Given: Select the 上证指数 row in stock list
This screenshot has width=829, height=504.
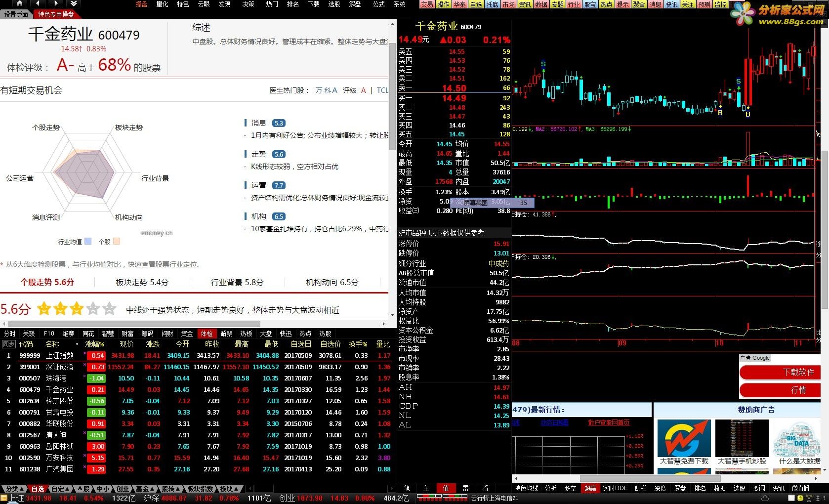Looking at the screenshot, I should (197, 355).
